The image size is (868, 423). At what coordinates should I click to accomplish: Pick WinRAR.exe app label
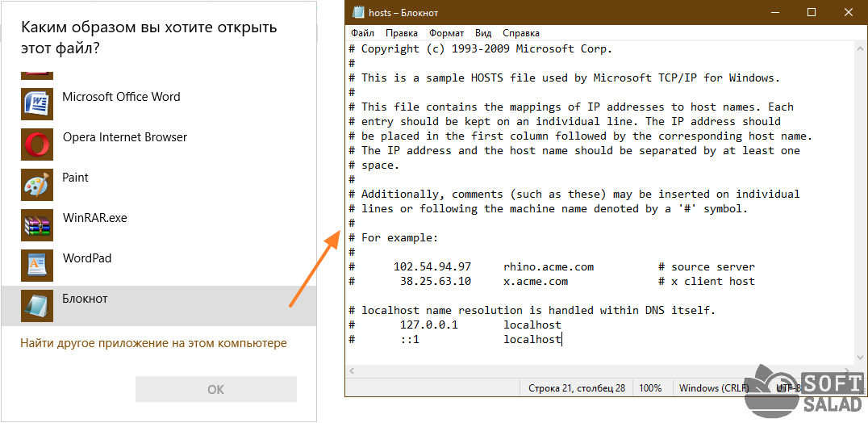click(94, 218)
